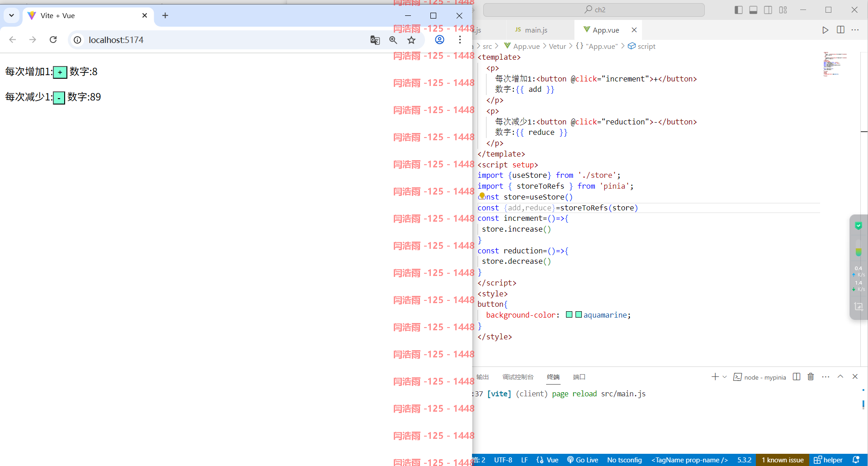Start Go Live server from status bar
The image size is (868, 466).
click(583, 460)
